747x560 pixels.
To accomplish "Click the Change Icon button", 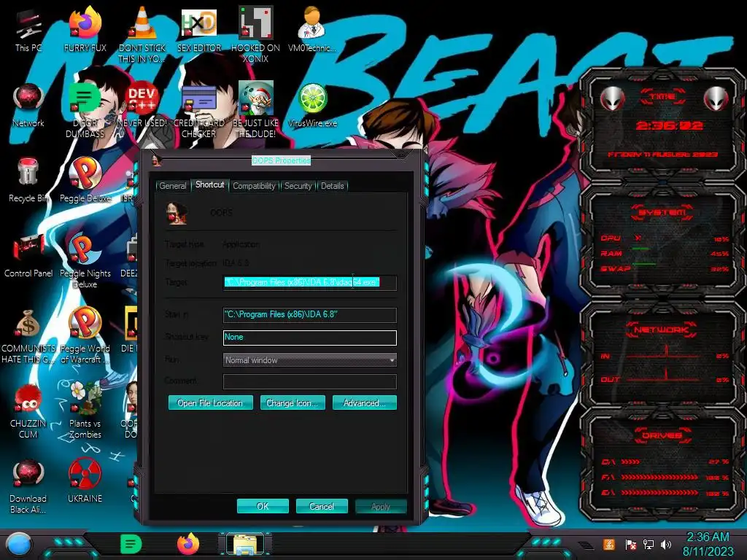I will point(293,402).
